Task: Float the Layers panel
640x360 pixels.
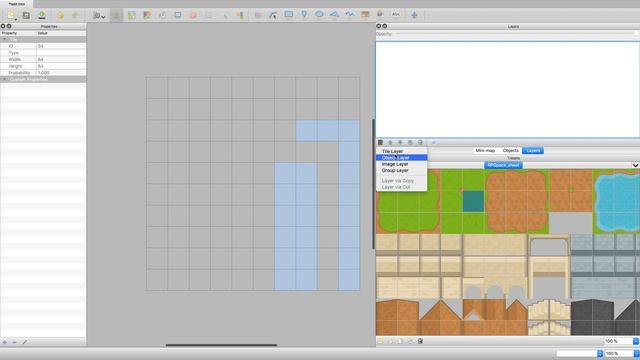Action: pos(384,26)
